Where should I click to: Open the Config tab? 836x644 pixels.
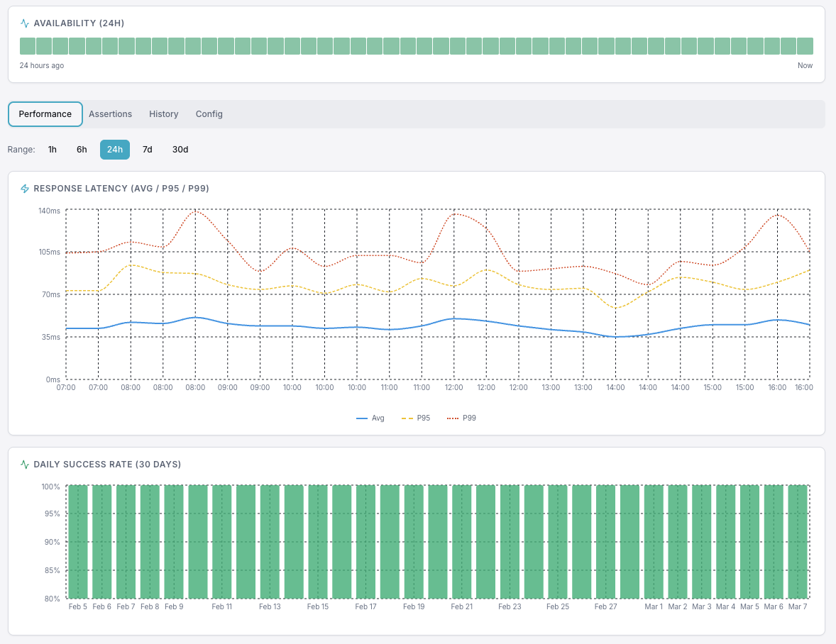click(209, 113)
